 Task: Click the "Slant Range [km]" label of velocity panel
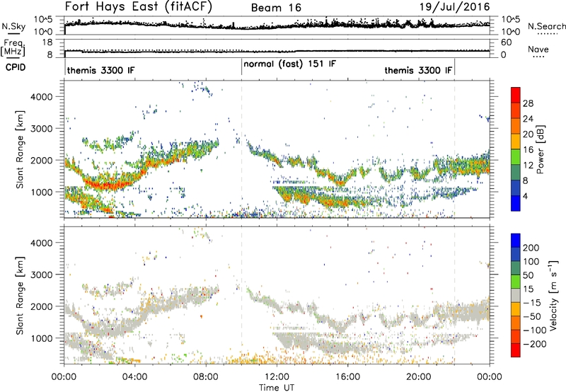pyautogui.click(x=20, y=295)
